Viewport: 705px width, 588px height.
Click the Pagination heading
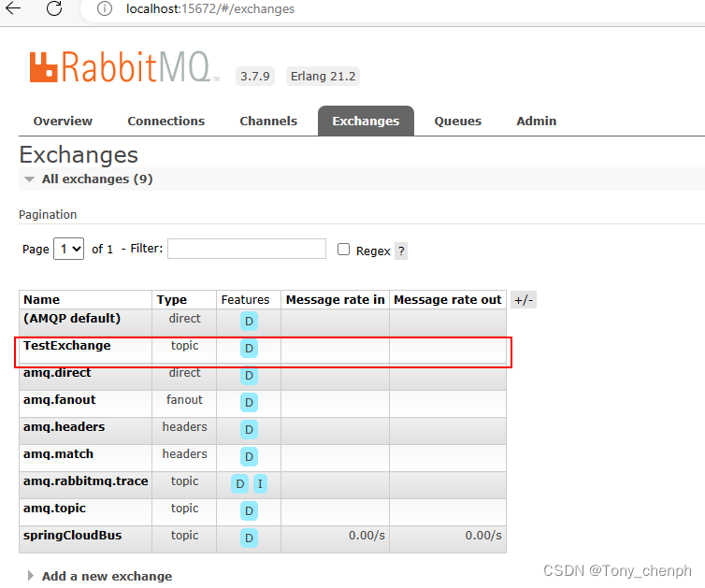tap(48, 214)
